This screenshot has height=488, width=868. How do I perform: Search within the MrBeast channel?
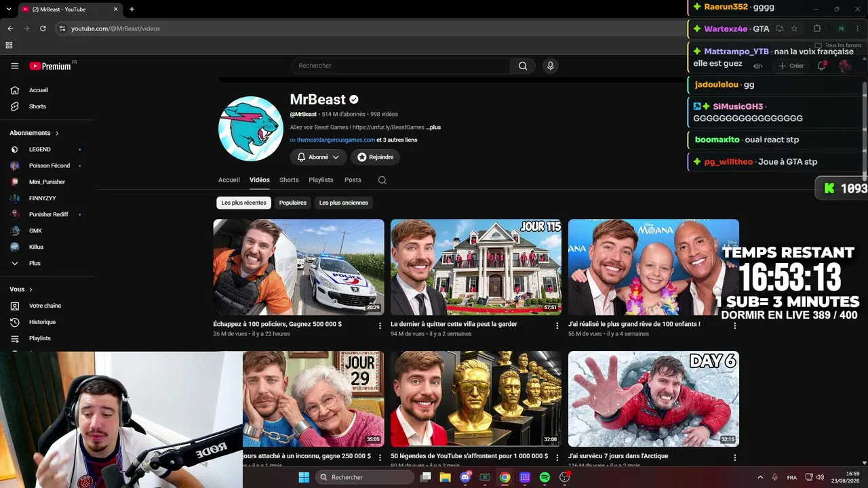pyautogui.click(x=382, y=180)
